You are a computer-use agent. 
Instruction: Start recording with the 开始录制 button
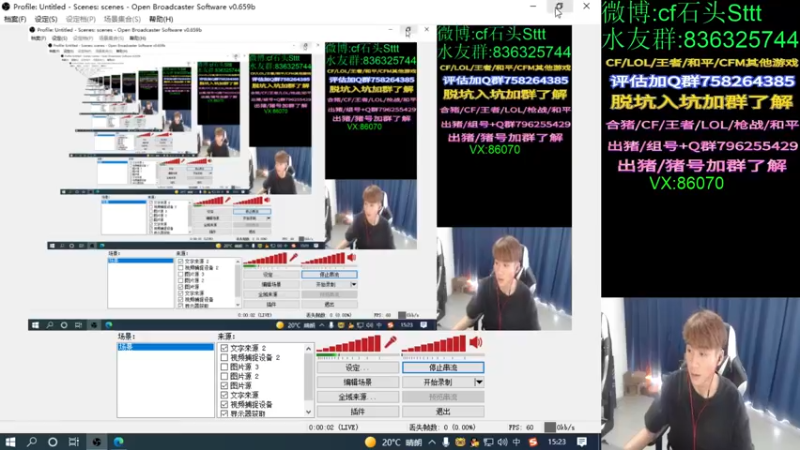click(438, 382)
